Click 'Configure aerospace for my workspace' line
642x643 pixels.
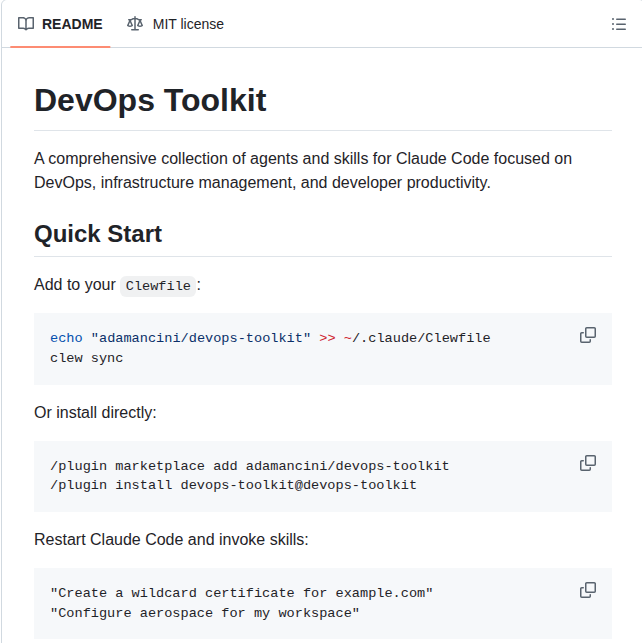point(205,613)
